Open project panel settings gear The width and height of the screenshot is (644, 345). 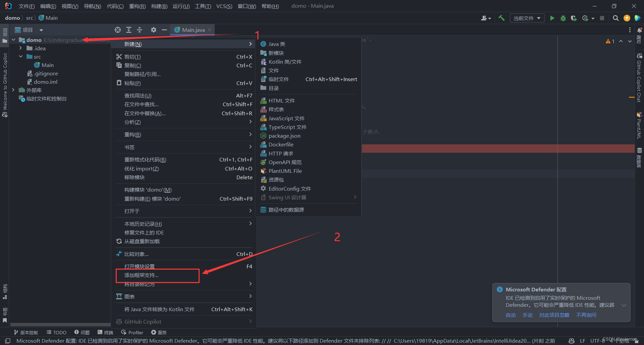pos(153,30)
